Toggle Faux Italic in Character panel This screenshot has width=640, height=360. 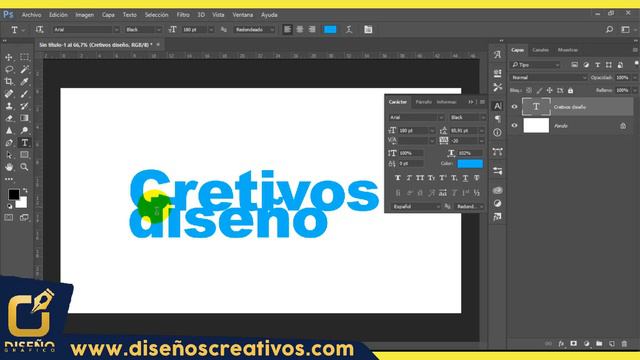point(409,178)
